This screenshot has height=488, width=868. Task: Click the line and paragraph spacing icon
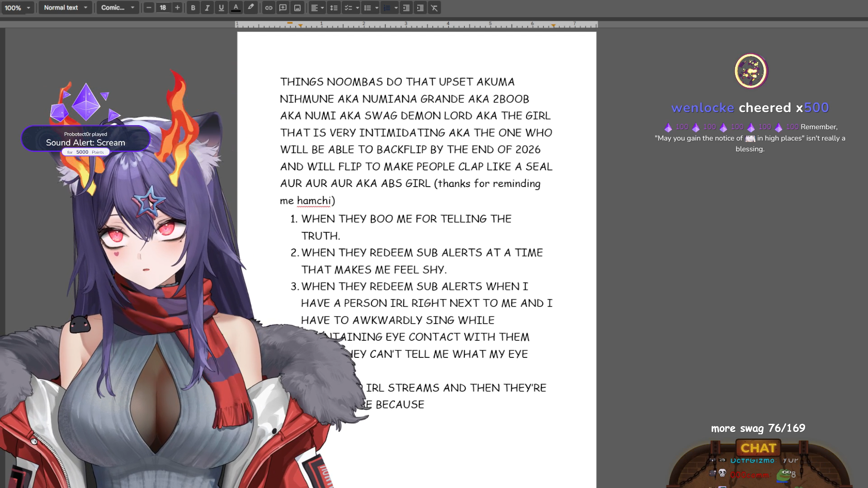[x=334, y=8]
